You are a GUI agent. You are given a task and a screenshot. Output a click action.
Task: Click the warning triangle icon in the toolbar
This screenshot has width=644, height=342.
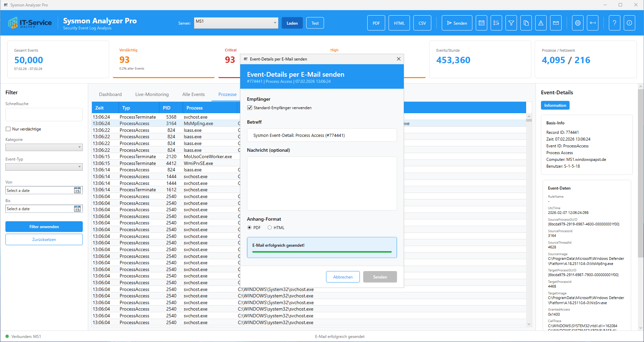[541, 23]
